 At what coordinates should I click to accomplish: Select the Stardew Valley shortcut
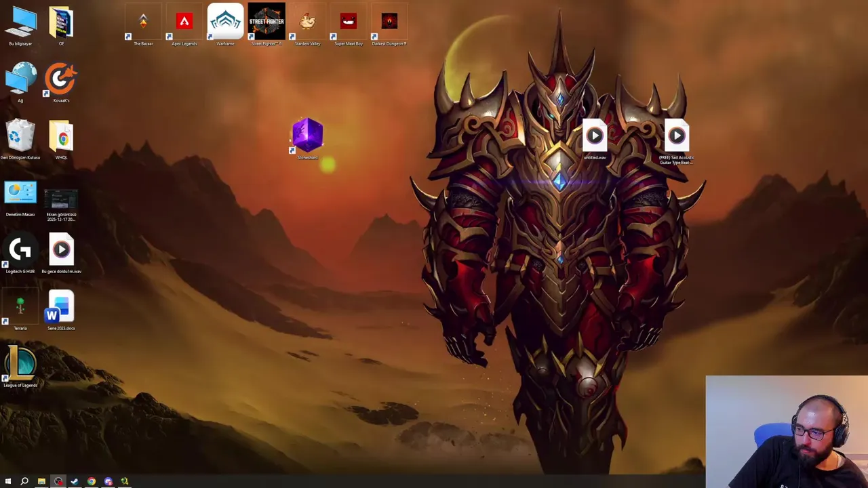click(307, 26)
